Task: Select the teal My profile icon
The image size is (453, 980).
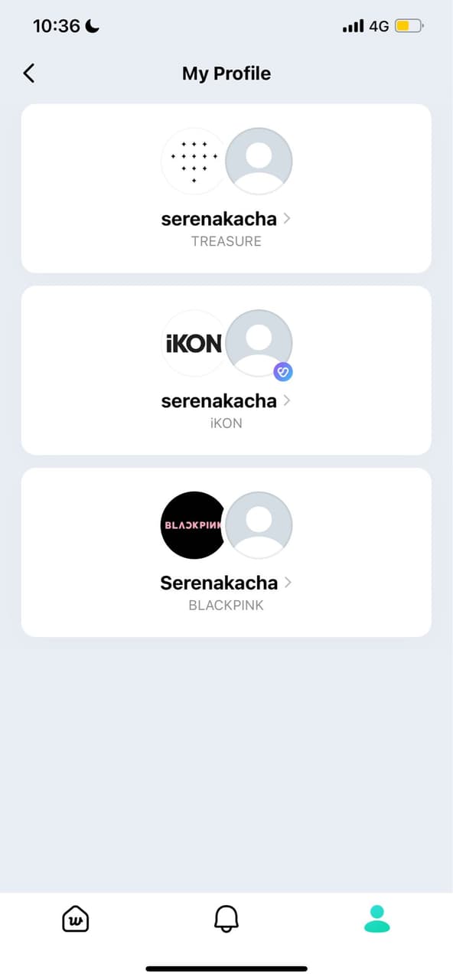Action: pyautogui.click(x=376, y=918)
